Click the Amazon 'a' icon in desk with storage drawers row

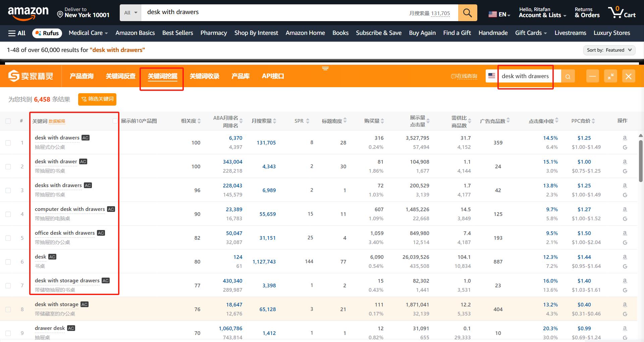(x=625, y=281)
